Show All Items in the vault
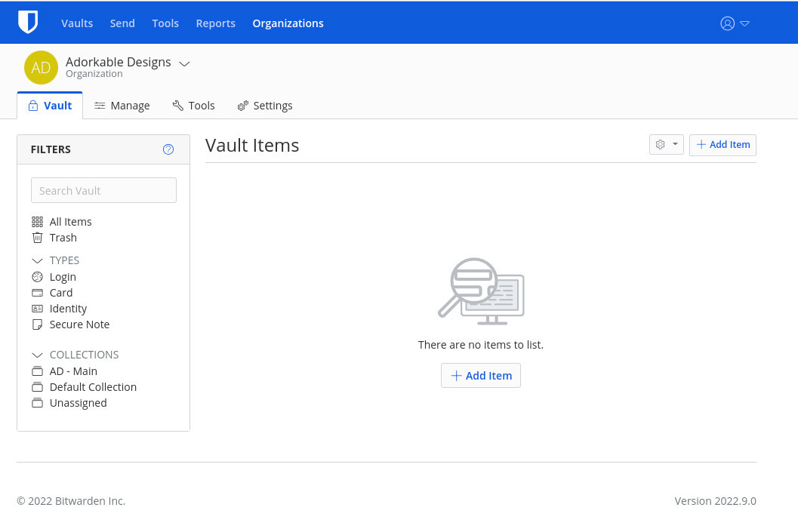 [x=70, y=222]
